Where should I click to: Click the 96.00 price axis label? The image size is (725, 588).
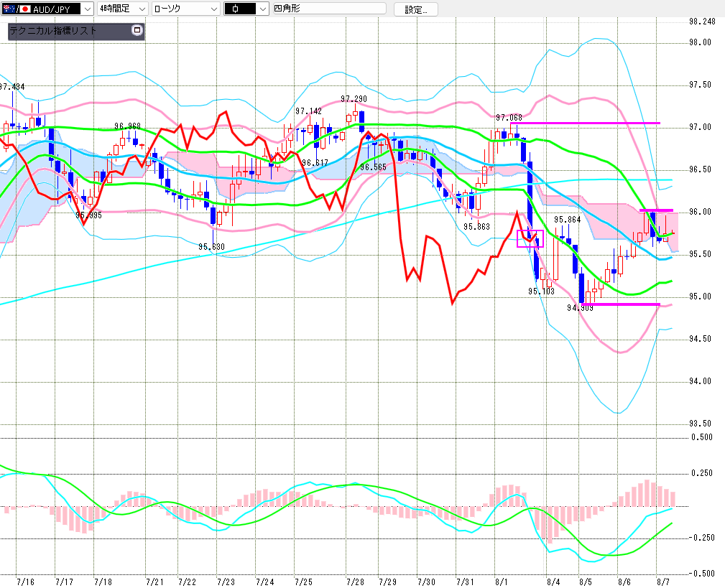(700, 212)
